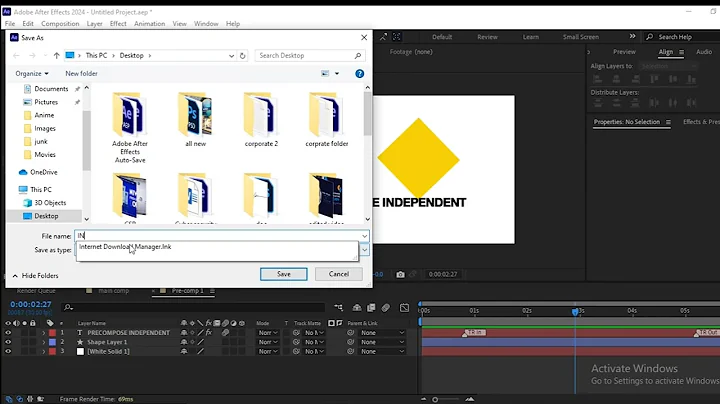Open the Align panel menu icon

[681, 52]
